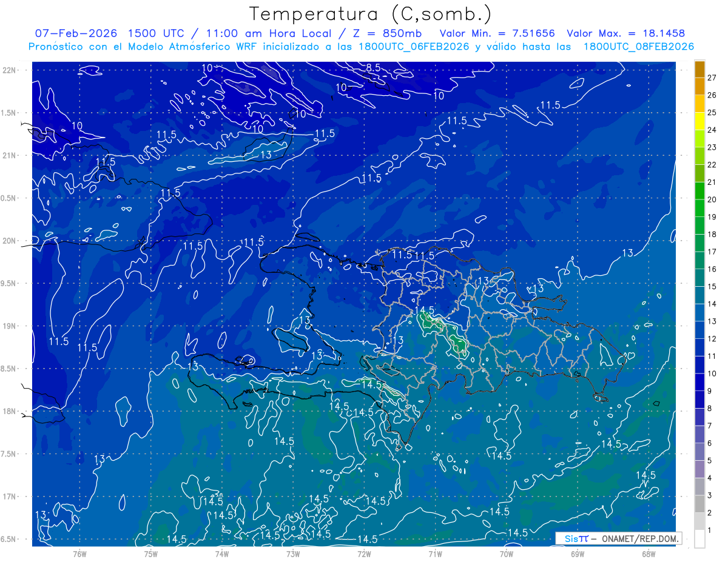Click the "17N" latitude axis label
The width and height of the screenshot is (728, 562).
tap(10, 497)
